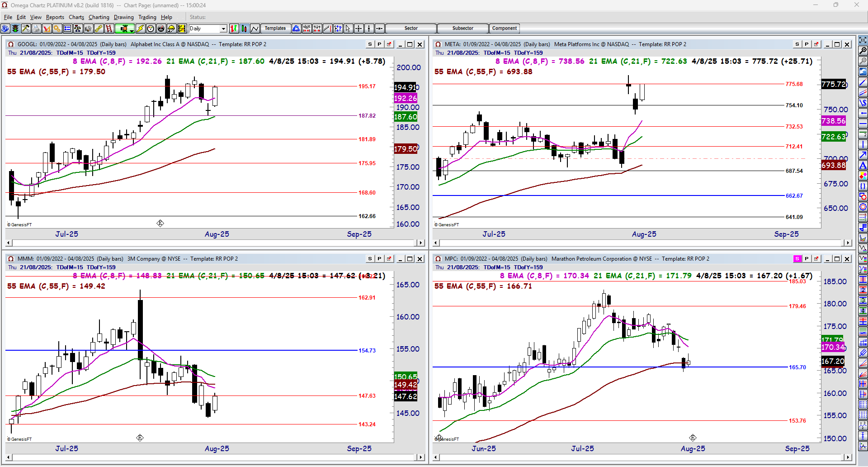868x467 pixels.
Task: Toggle the P button on MPC chart
Action: [807, 259]
